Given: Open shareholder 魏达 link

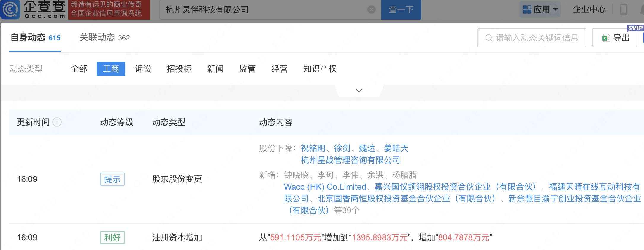Looking at the screenshot, I should (367, 148).
